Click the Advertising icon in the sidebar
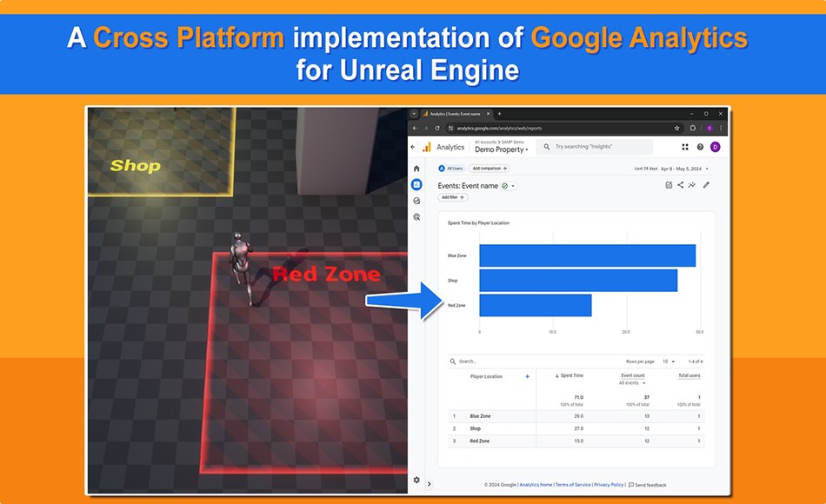The height and width of the screenshot is (504, 826). pyautogui.click(x=415, y=217)
